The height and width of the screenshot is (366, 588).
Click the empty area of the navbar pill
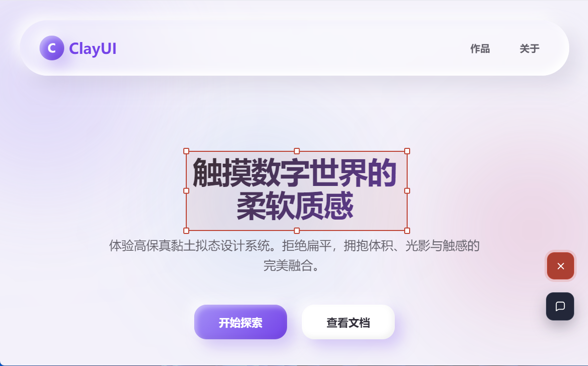click(293, 48)
